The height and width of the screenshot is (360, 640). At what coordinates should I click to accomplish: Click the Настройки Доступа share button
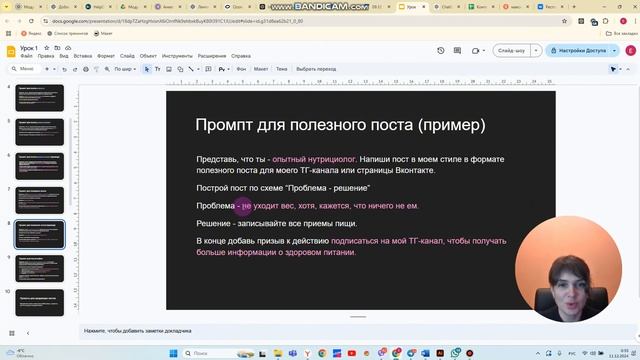pos(578,51)
